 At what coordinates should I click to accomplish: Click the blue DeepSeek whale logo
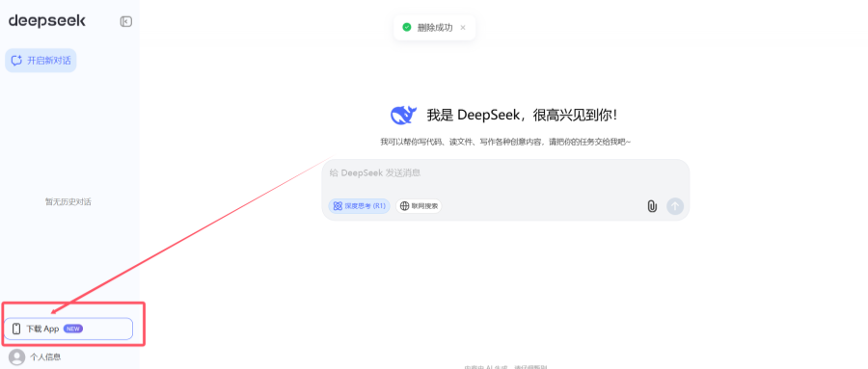(x=403, y=115)
